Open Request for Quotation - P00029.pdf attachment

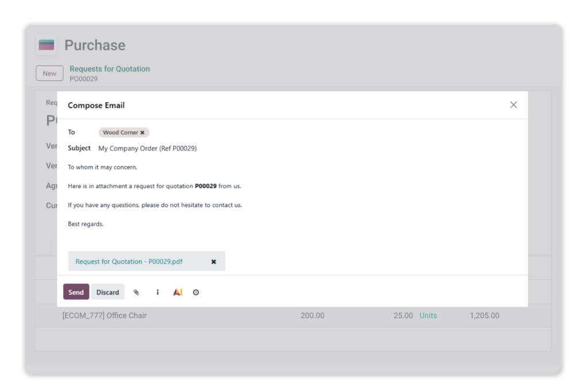click(129, 262)
